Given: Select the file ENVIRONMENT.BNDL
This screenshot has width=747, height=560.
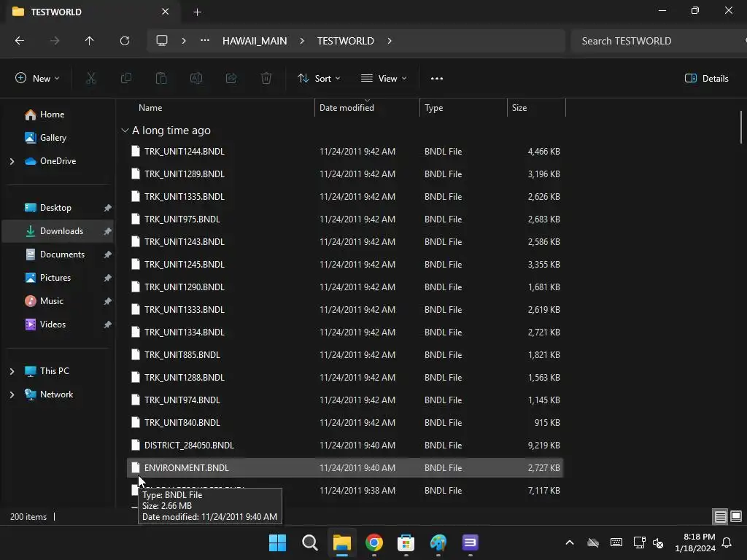Looking at the screenshot, I should tap(345, 467).
